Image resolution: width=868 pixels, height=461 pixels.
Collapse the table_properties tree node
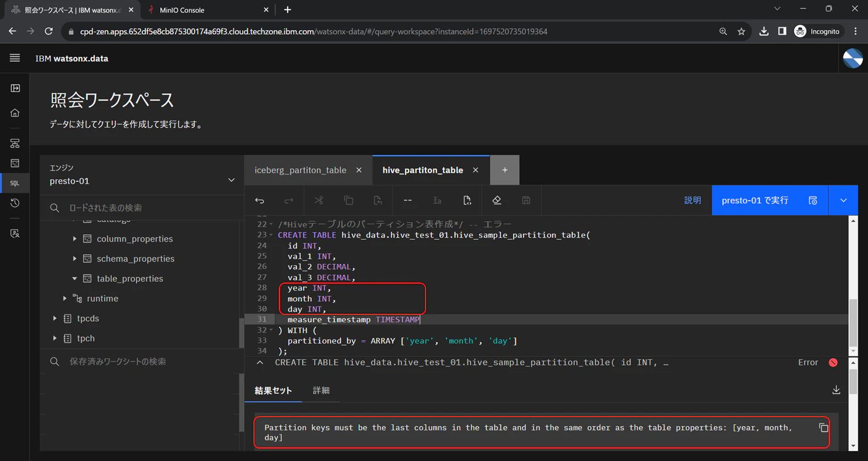tap(74, 279)
